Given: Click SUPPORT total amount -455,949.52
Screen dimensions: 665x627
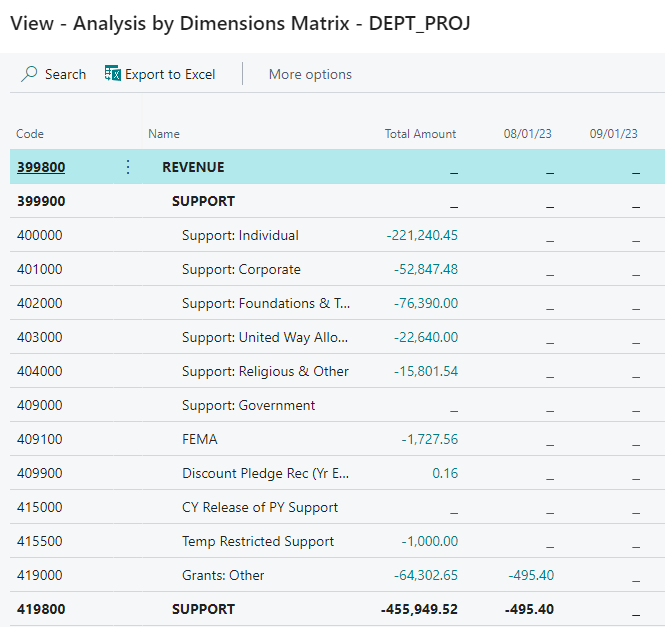Looking at the screenshot, I should pos(419,610).
